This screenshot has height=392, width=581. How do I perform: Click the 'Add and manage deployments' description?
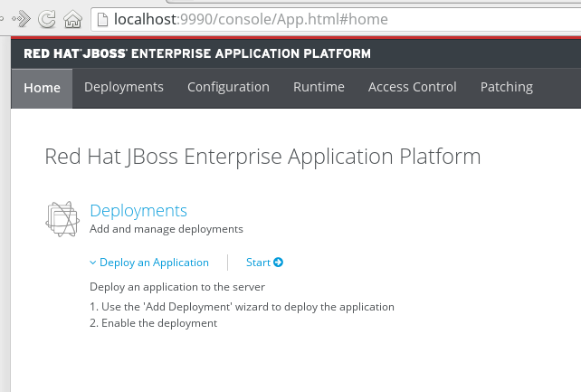click(x=167, y=229)
